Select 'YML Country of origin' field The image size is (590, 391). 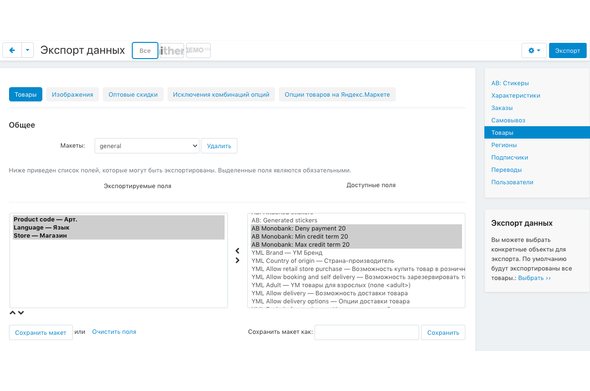(356, 261)
